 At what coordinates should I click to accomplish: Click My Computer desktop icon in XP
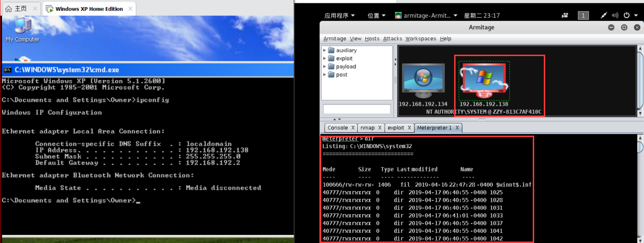click(22, 30)
